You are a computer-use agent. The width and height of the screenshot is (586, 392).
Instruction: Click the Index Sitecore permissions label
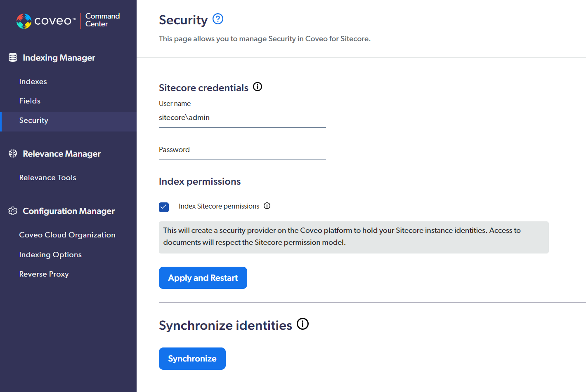219,206
